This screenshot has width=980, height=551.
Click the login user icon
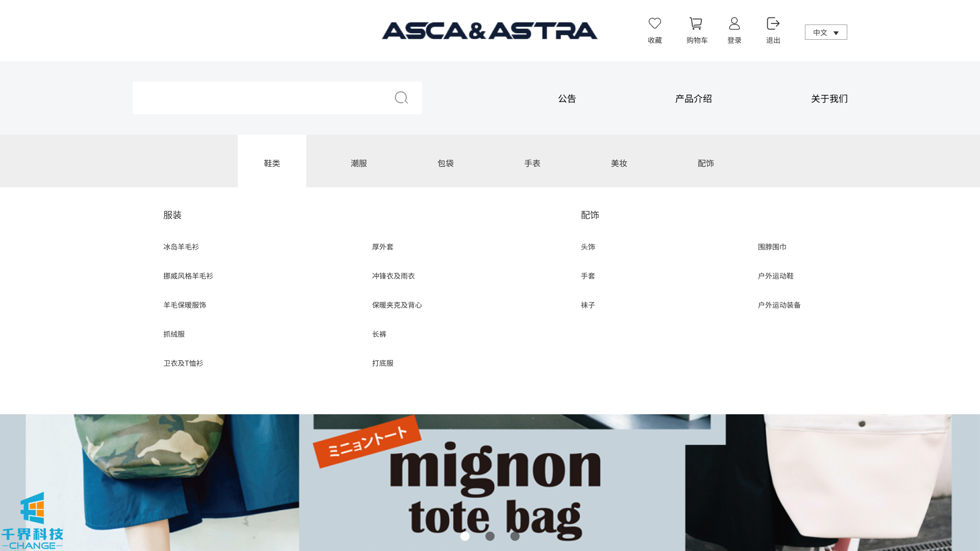(734, 23)
